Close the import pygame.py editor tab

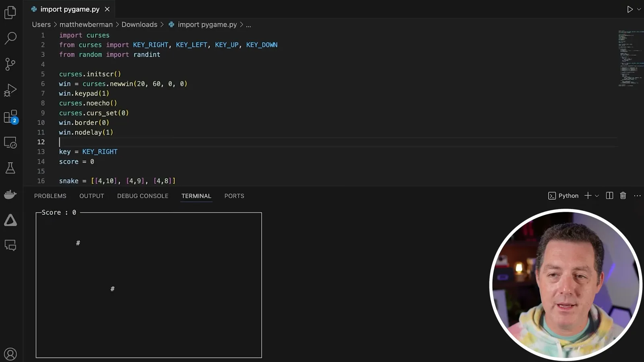[x=107, y=9]
